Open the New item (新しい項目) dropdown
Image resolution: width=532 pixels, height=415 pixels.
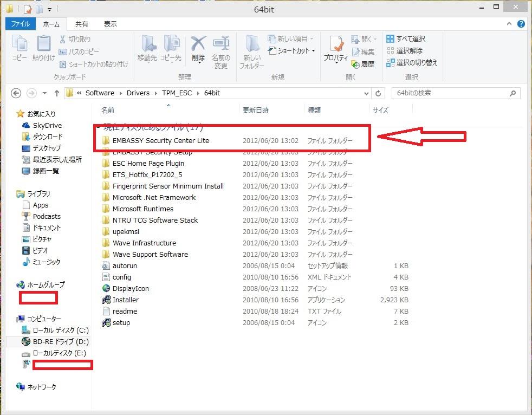pyautogui.click(x=291, y=38)
